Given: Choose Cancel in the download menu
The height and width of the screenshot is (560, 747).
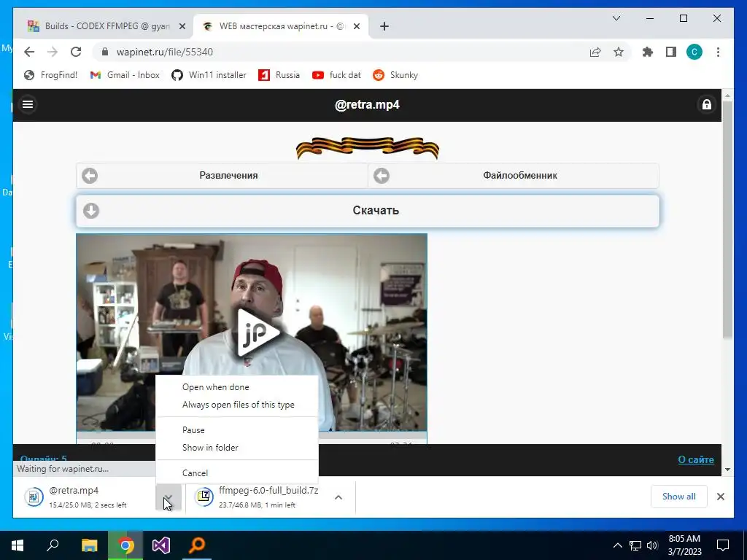Looking at the screenshot, I should (x=237, y=472).
